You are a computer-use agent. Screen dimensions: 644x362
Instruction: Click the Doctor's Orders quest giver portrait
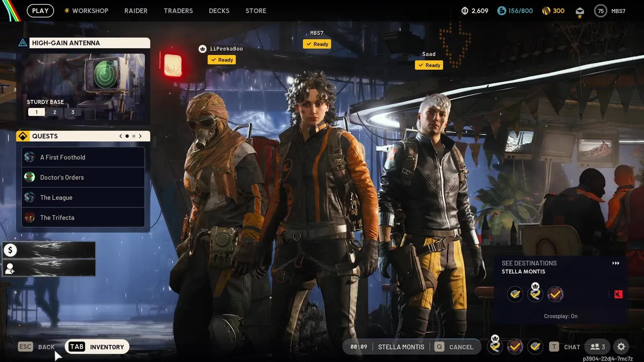click(30, 177)
